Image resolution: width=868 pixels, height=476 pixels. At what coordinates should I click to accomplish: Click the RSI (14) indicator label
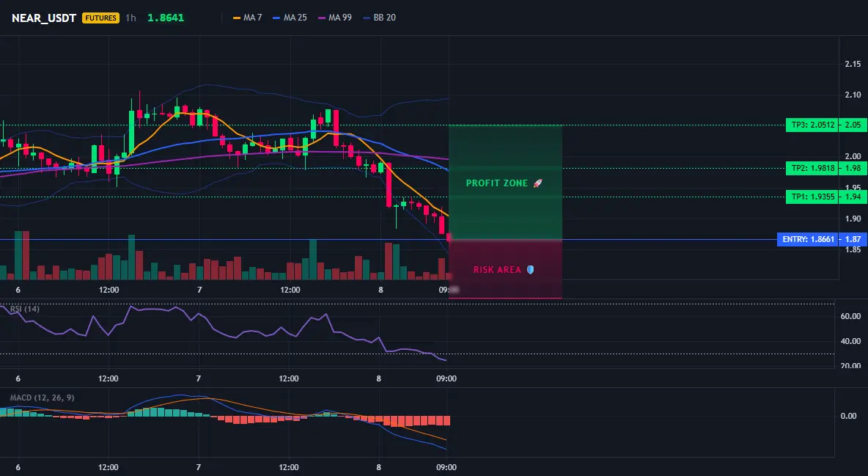click(25, 309)
